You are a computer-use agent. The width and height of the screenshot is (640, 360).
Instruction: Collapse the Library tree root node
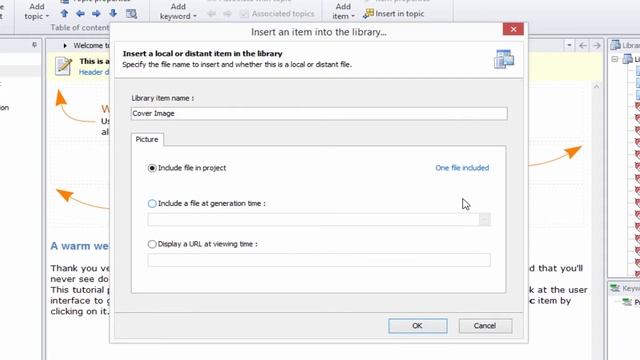[x=615, y=60]
